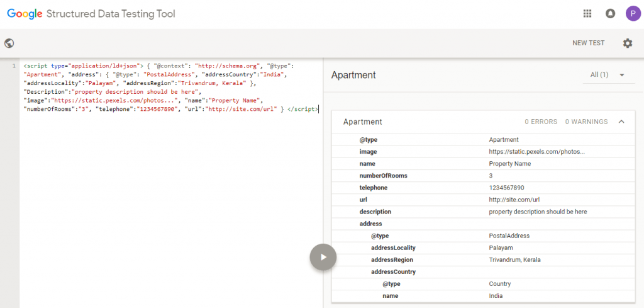The height and width of the screenshot is (308, 644).
Task: Collapse the Apartment result card
Action: click(x=621, y=122)
